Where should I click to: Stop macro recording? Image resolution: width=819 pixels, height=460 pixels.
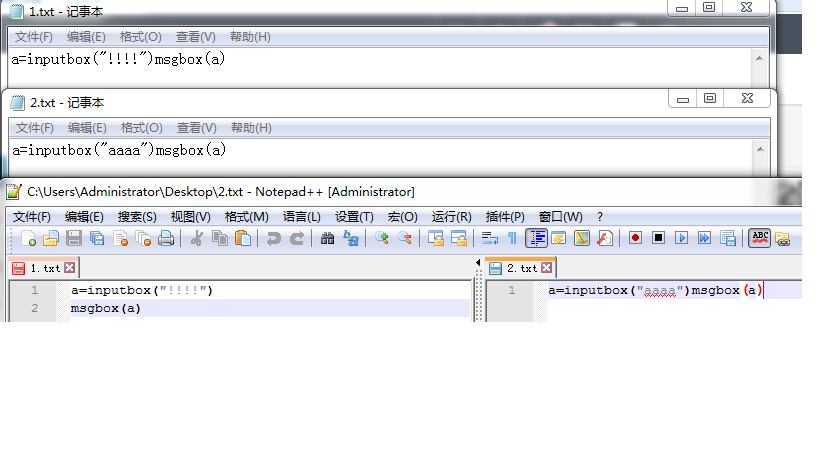pyautogui.click(x=658, y=239)
